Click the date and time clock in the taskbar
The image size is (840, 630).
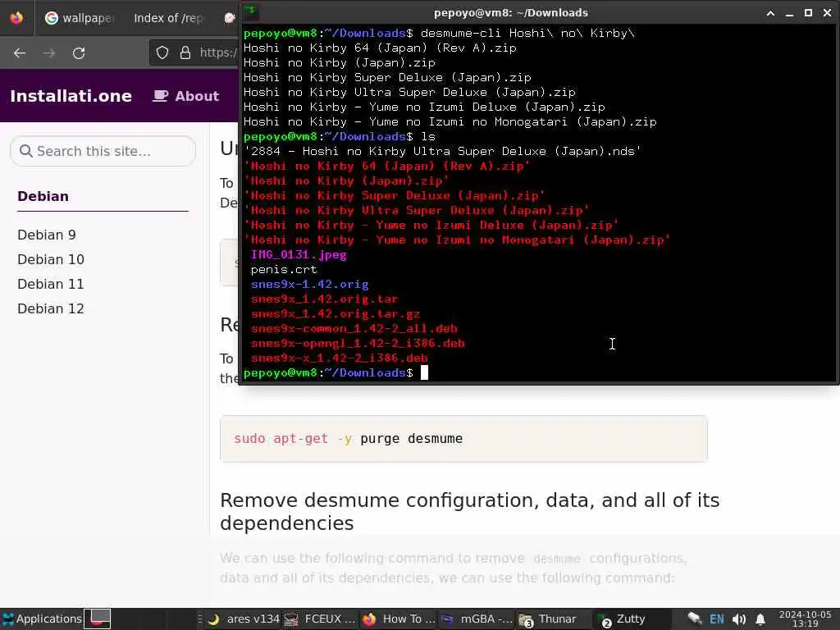[806, 619]
